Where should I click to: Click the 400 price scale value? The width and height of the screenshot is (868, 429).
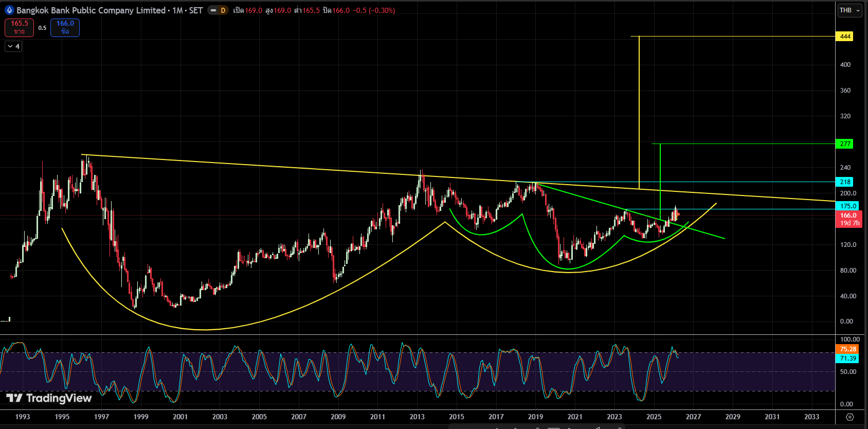tap(845, 65)
